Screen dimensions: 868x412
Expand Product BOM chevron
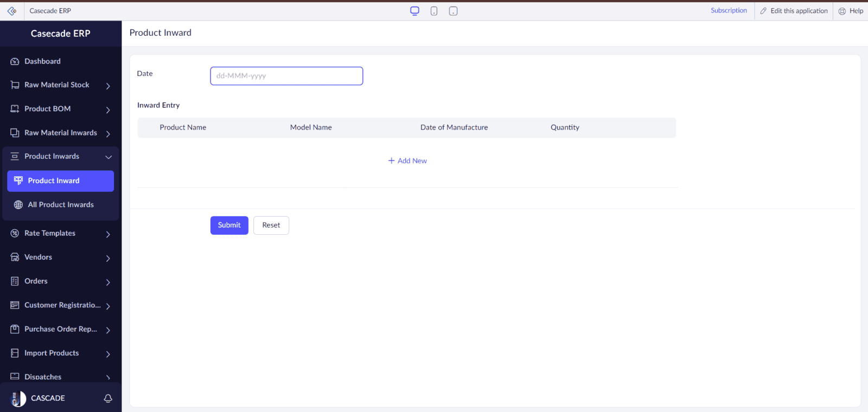click(108, 110)
